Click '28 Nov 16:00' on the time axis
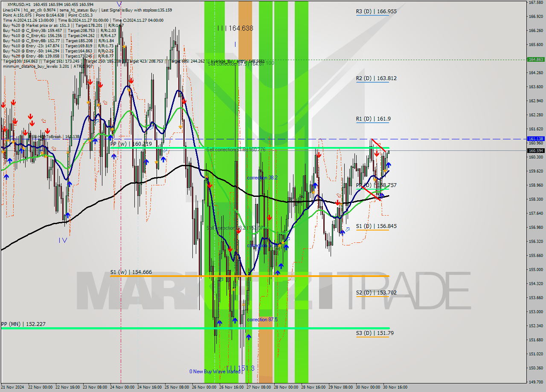This screenshot has height=392, width=546. pyautogui.click(x=314, y=387)
